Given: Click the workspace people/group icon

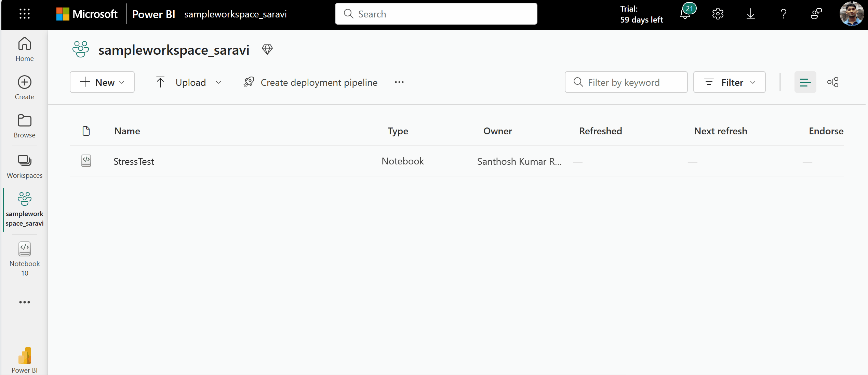Looking at the screenshot, I should click(x=80, y=49).
